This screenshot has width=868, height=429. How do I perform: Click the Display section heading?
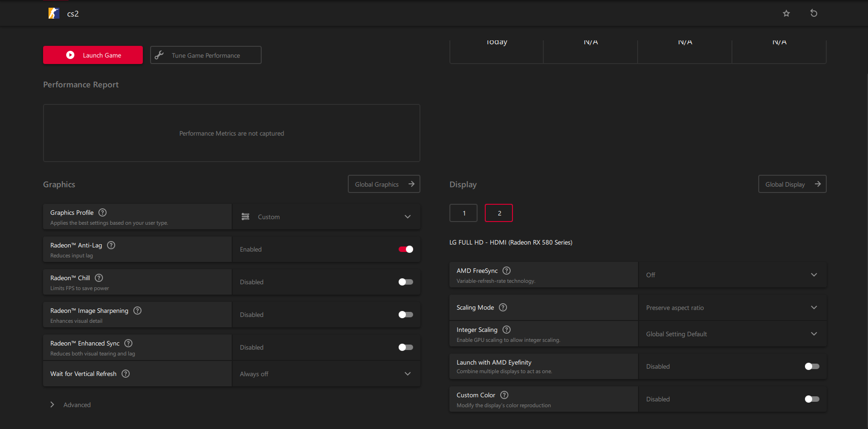(463, 184)
